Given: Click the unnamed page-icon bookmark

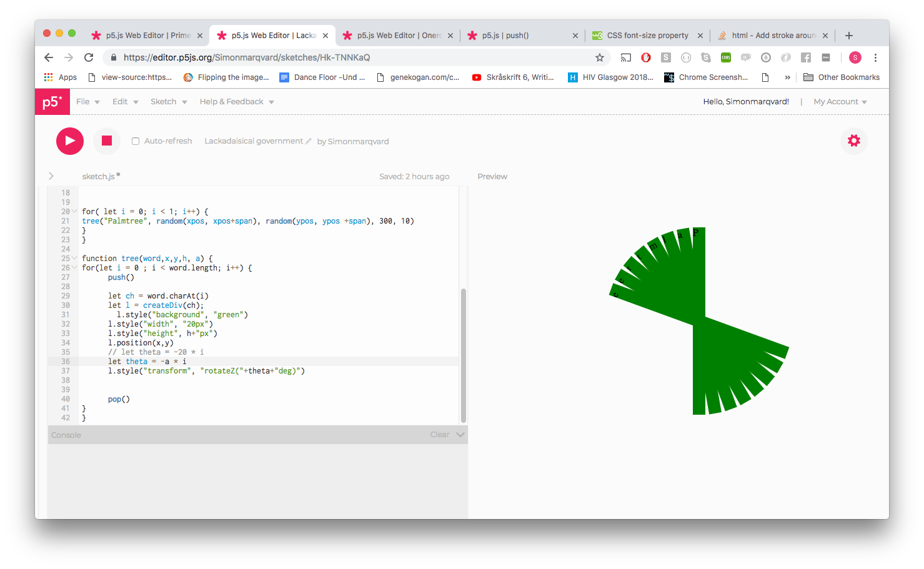Looking at the screenshot, I should click(765, 77).
